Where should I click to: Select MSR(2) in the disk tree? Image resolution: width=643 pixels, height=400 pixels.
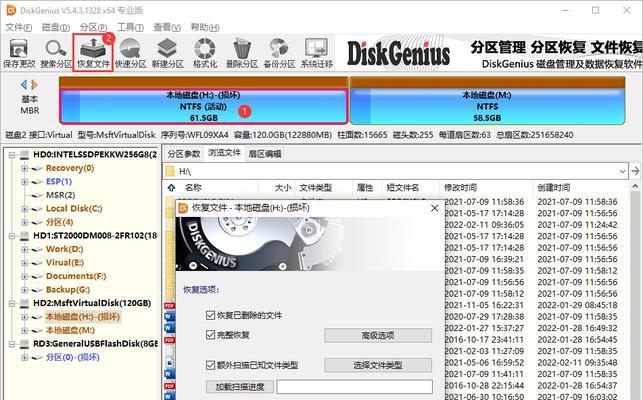[60, 195]
